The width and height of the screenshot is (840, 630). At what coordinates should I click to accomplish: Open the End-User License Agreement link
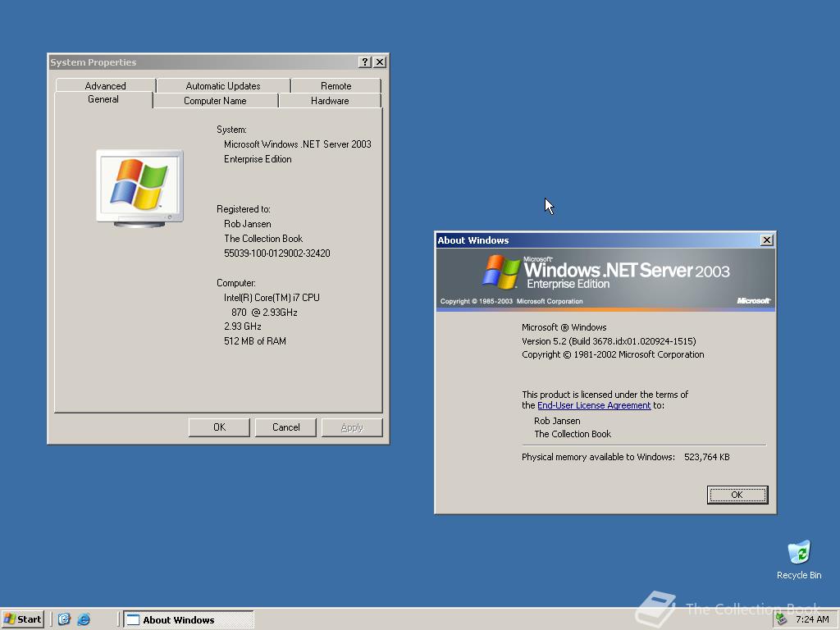pyautogui.click(x=594, y=405)
